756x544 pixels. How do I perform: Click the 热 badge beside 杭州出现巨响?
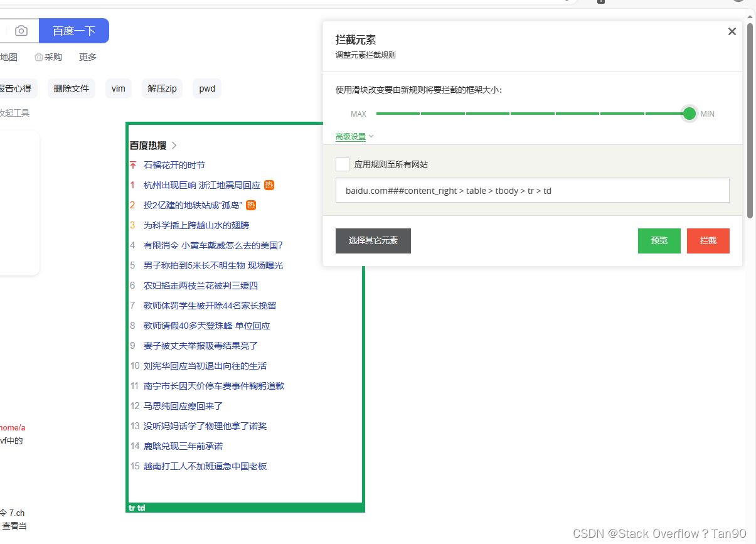pyautogui.click(x=269, y=185)
